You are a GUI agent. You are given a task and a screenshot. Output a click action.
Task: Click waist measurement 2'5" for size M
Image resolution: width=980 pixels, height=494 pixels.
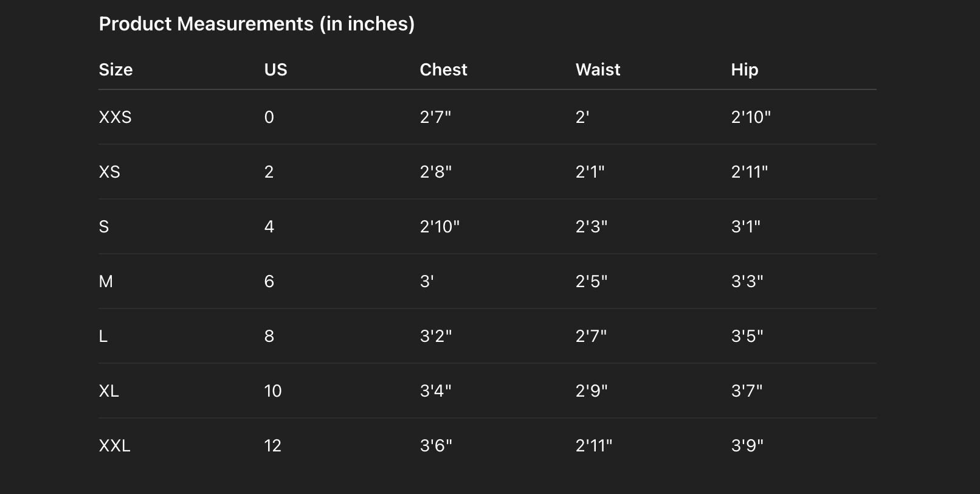[591, 281]
